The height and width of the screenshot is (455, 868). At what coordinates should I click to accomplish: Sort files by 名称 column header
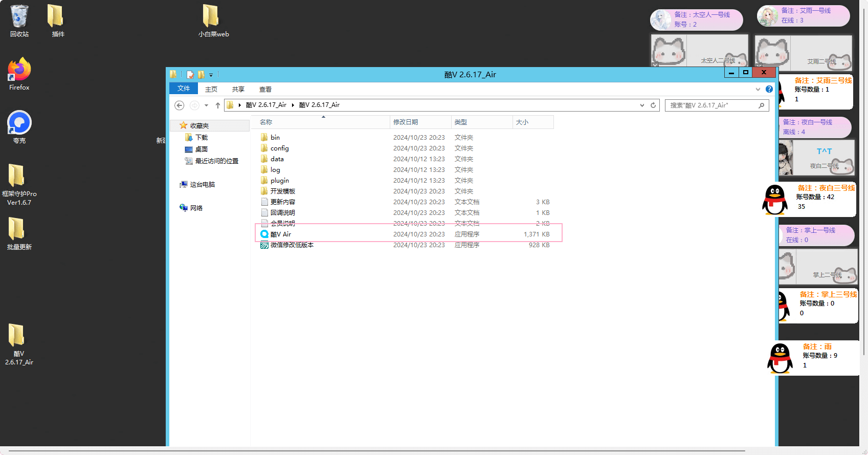pos(266,122)
